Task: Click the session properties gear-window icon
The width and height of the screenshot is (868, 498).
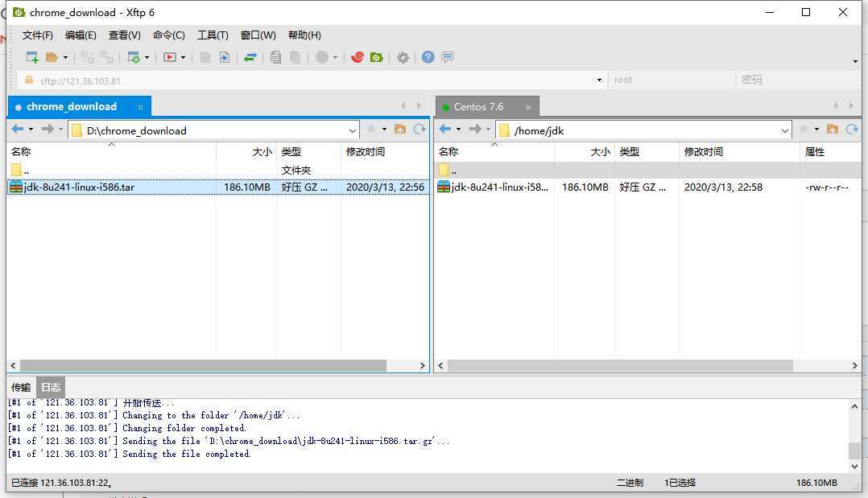Action: 134,57
